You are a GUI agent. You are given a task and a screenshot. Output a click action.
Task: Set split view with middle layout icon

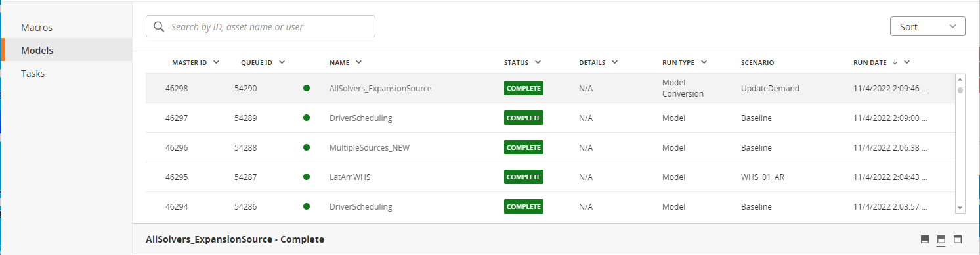point(941,239)
